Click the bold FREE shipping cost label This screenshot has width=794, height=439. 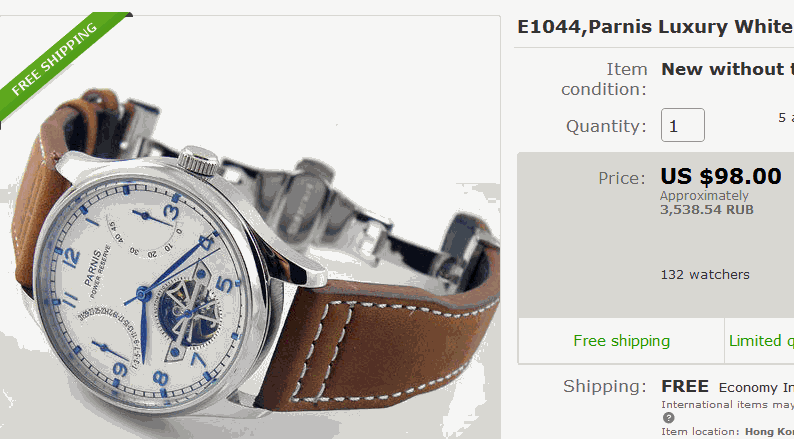point(685,387)
